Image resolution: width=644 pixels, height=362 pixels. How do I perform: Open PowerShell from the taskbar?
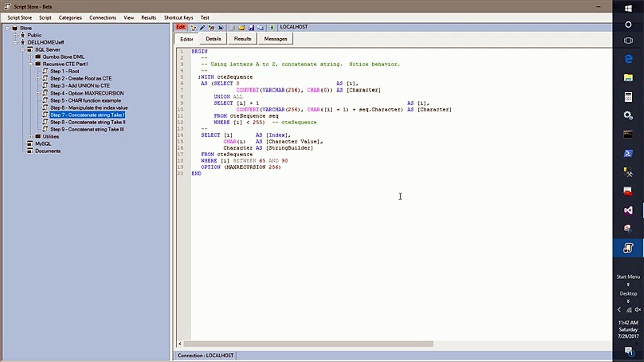click(x=628, y=153)
